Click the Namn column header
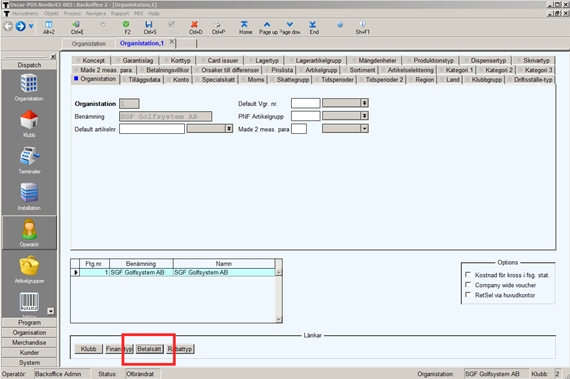This screenshot has height=379, width=570. pos(224,263)
